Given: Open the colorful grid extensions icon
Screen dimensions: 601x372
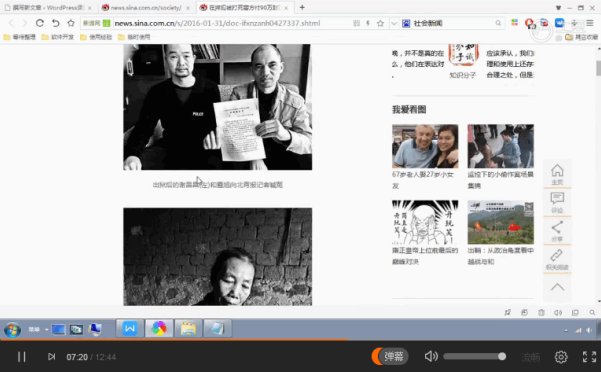Looking at the screenshot, I should (x=514, y=23).
